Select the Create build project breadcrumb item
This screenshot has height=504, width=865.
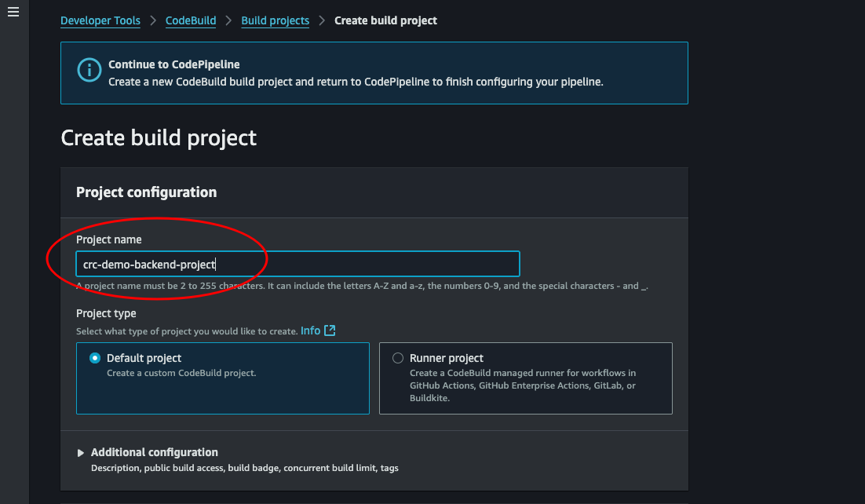(385, 20)
